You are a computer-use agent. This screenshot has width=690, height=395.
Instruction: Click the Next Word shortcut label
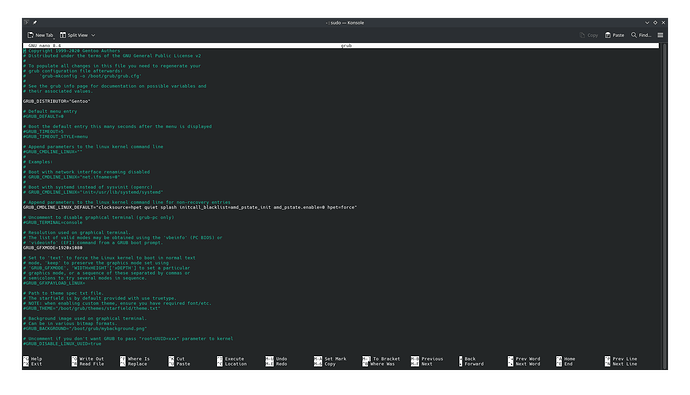coord(528,364)
